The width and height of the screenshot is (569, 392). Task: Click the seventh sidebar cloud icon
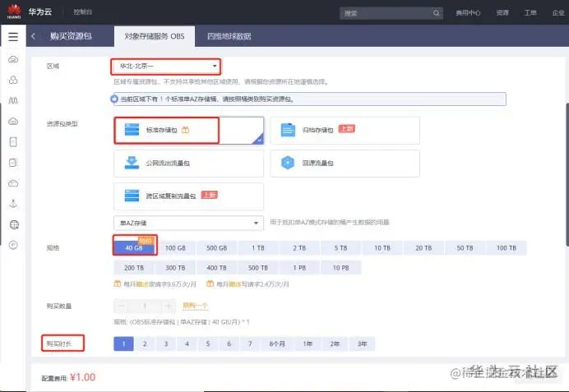coord(13,183)
